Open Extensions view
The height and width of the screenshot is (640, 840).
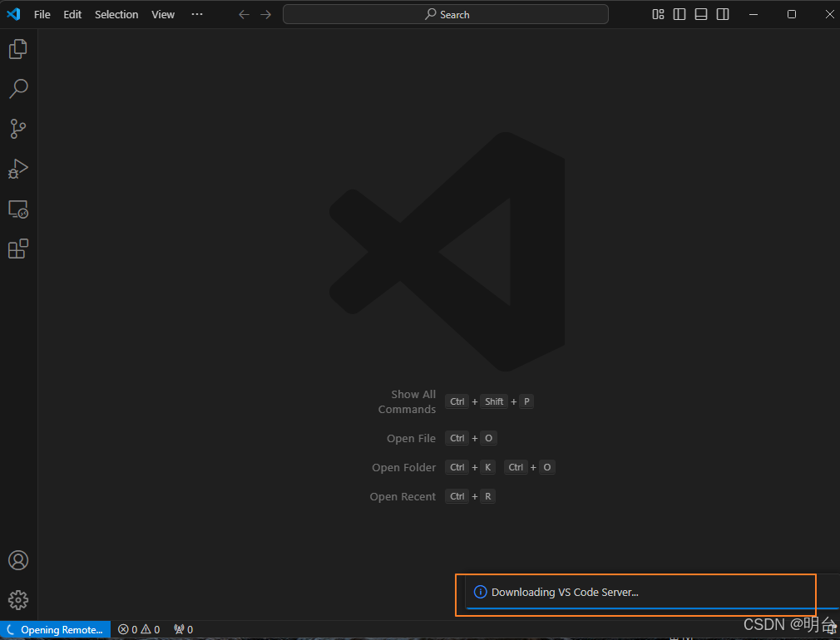(x=18, y=249)
